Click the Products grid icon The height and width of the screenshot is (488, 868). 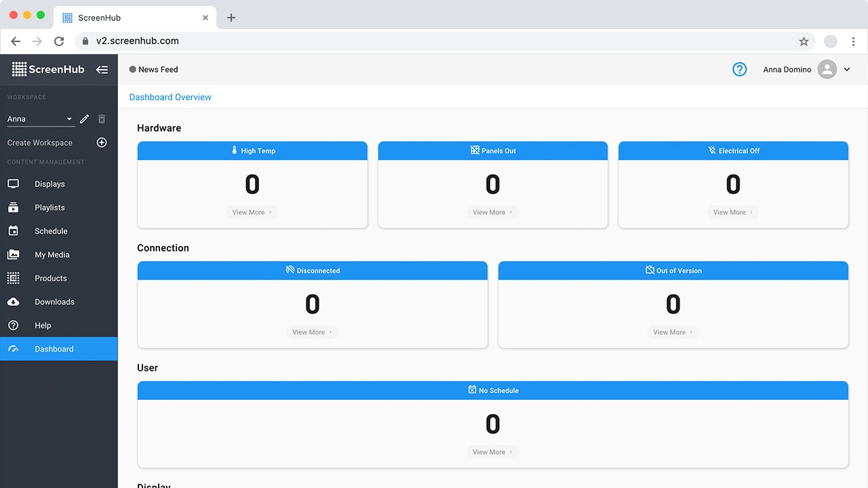pyautogui.click(x=13, y=278)
